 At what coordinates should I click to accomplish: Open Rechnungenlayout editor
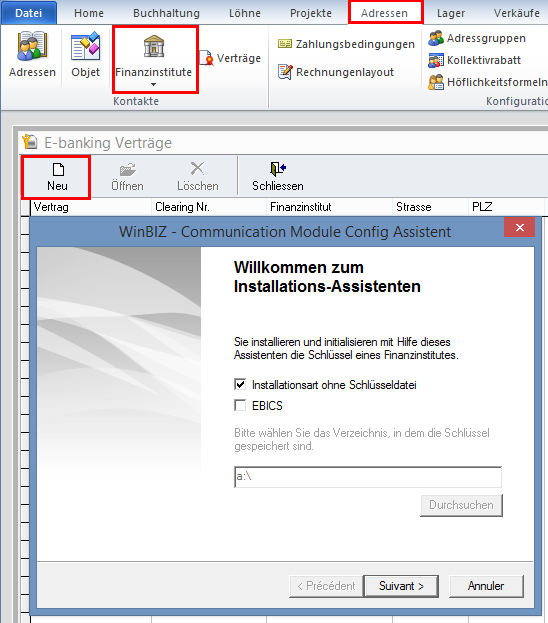pos(336,72)
